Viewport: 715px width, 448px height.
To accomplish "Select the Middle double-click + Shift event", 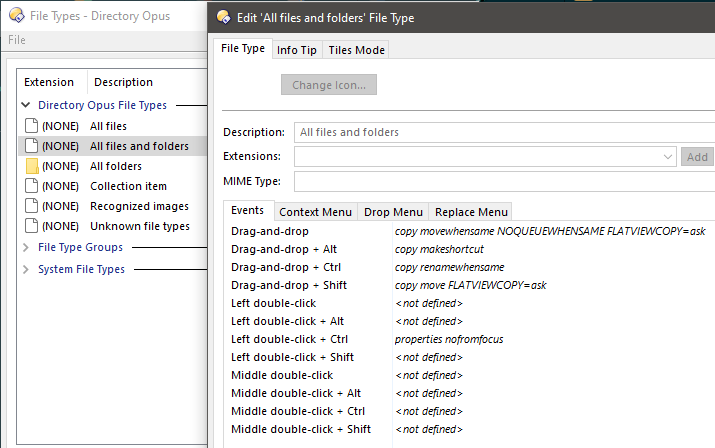I will tap(470, 430).
